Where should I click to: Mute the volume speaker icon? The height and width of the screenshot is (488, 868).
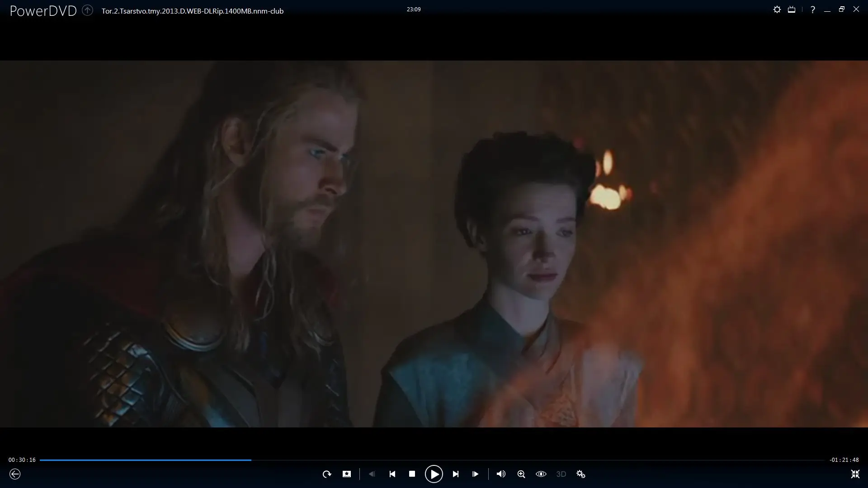pyautogui.click(x=501, y=474)
